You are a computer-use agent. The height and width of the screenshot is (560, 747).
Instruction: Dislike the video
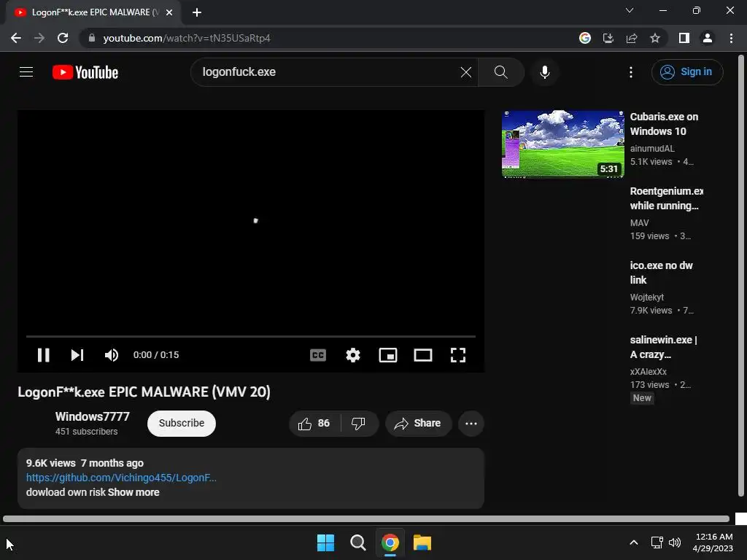358,424
